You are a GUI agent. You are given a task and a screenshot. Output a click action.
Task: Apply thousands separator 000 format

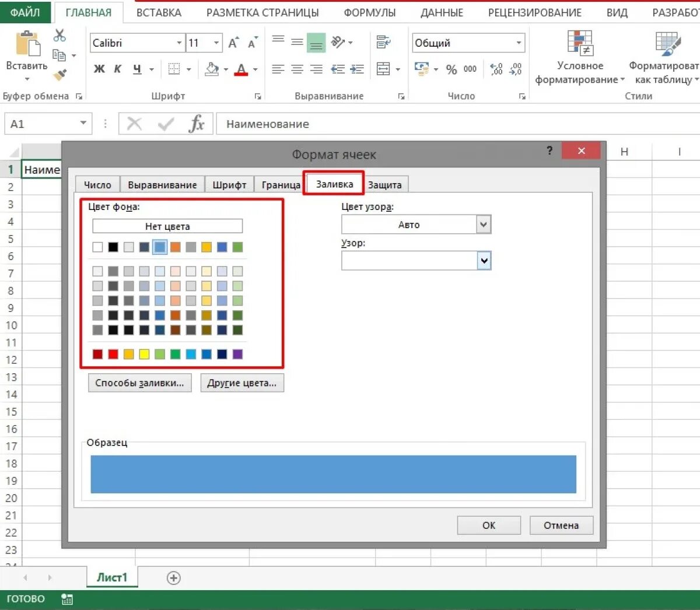470,69
